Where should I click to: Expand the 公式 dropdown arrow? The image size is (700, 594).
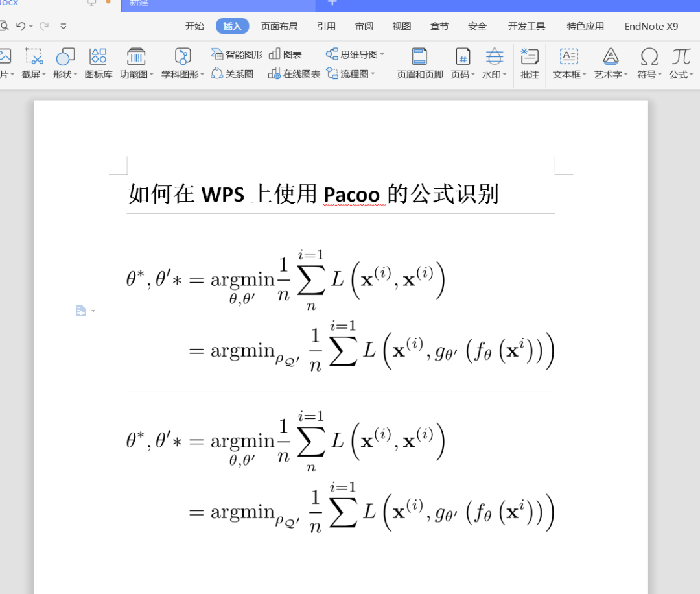[691, 74]
